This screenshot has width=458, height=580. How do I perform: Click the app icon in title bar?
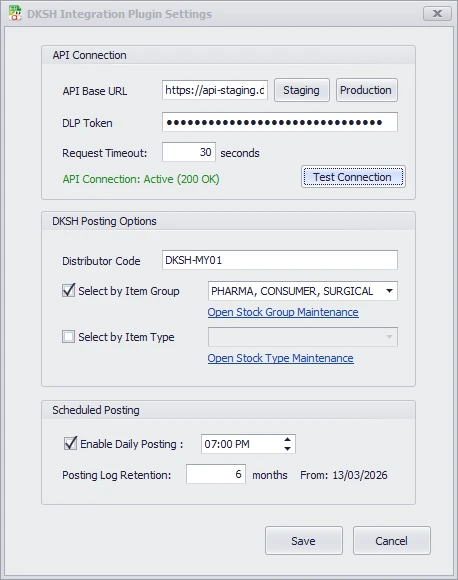pyautogui.click(x=15, y=13)
